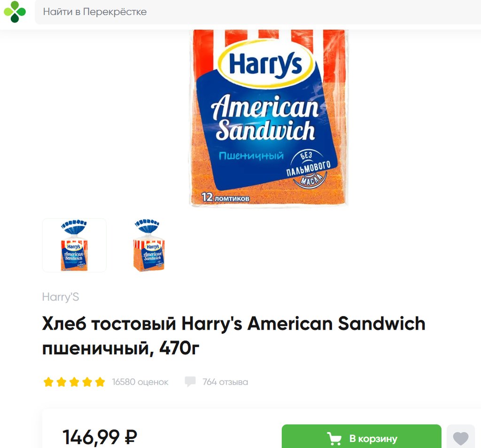The width and height of the screenshot is (481, 448).
Task: Show the second, angled-view product thumbnail
Action: coord(149,245)
